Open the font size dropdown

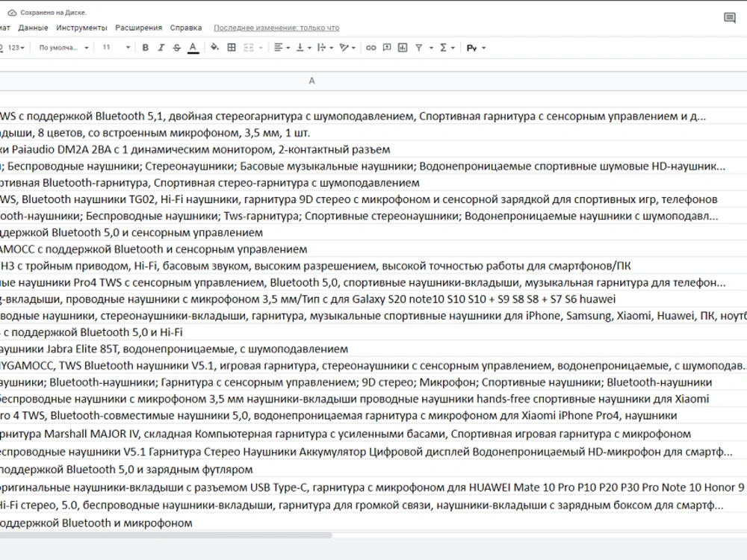point(112,47)
